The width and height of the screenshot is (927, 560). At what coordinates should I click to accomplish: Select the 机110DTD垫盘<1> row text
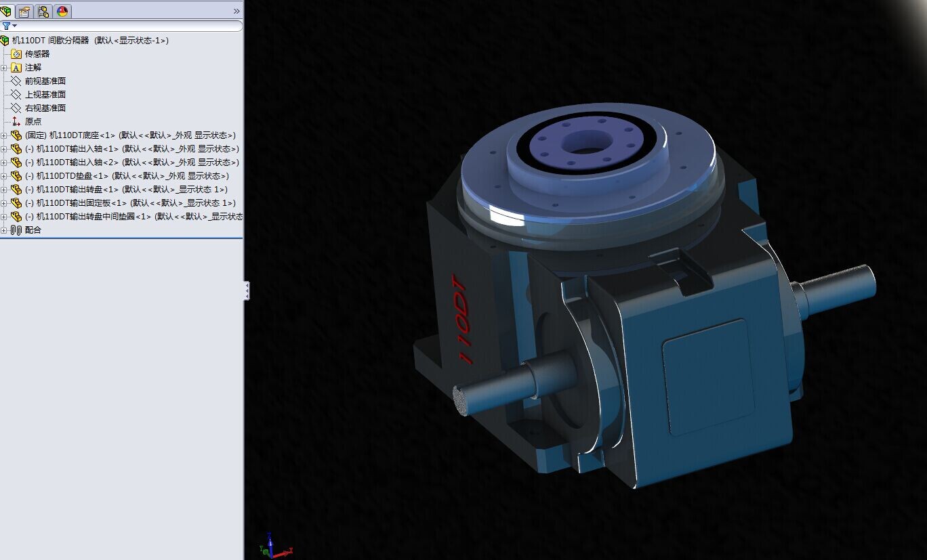coord(127,176)
